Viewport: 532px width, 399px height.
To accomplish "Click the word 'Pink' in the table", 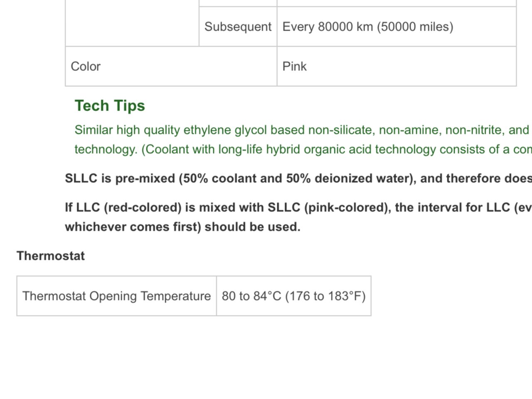I will 294,66.
